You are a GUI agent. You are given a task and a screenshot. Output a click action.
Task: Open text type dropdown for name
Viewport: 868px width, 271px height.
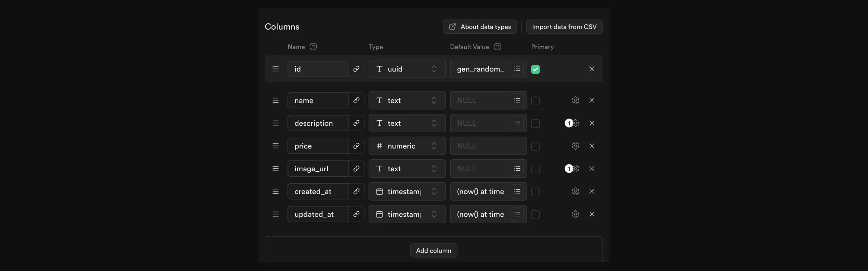[x=407, y=100]
